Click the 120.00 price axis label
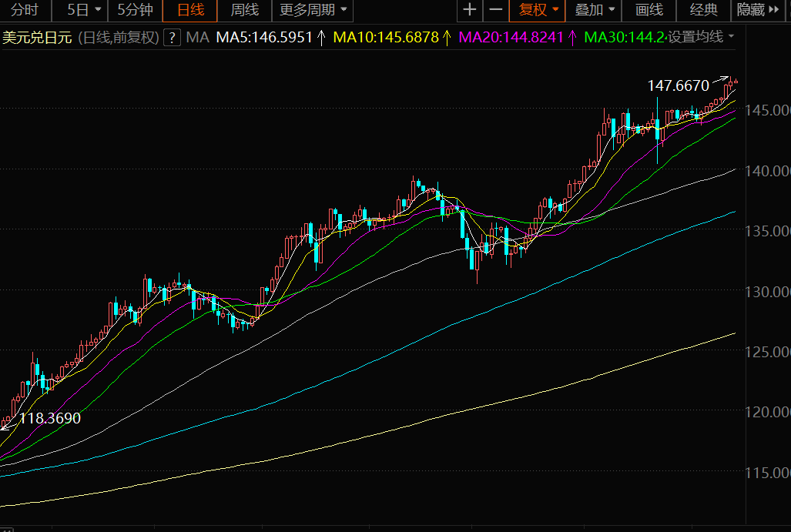The width and height of the screenshot is (791, 532). (x=768, y=412)
